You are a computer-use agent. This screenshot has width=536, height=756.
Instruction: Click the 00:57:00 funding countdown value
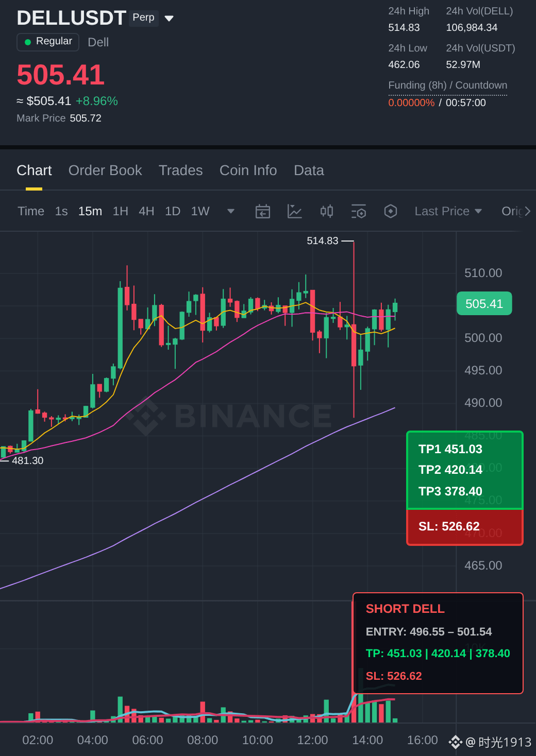coord(466,103)
